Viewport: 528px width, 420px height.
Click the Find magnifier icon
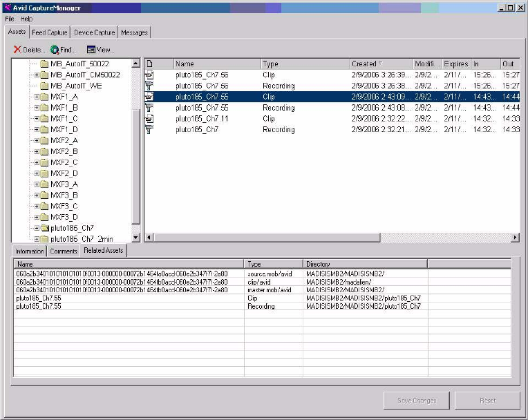pyautogui.click(x=55, y=50)
